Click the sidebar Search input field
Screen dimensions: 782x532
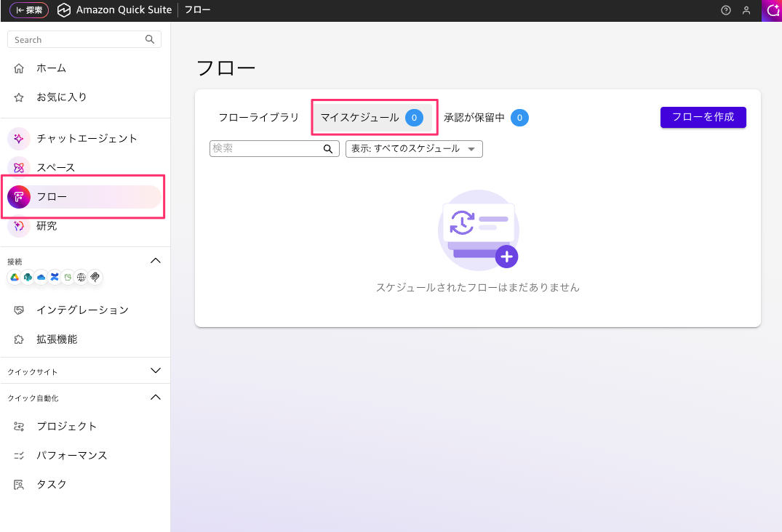point(76,40)
